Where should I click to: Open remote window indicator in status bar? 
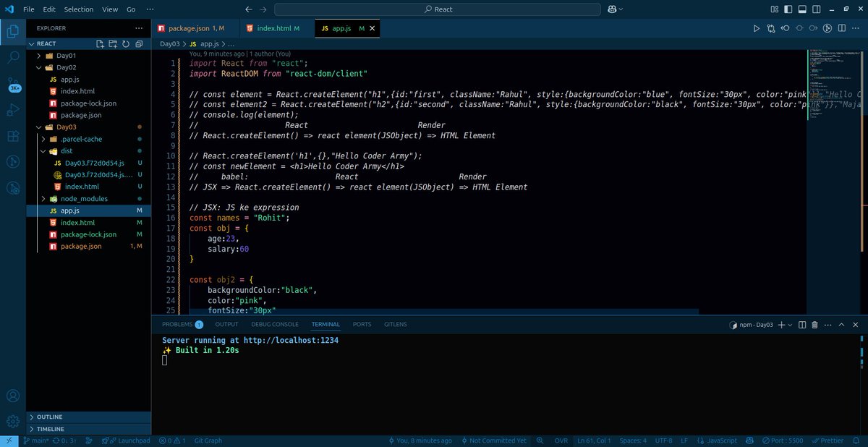(x=9, y=440)
